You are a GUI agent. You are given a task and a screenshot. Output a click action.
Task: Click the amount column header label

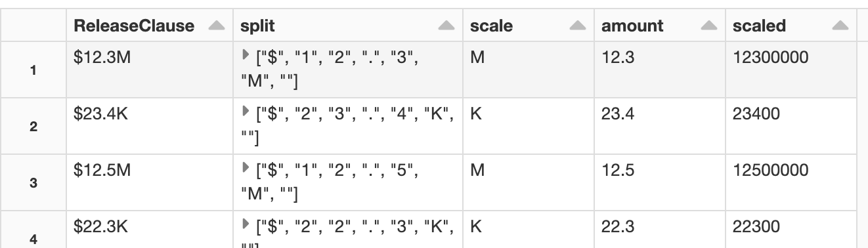632,26
